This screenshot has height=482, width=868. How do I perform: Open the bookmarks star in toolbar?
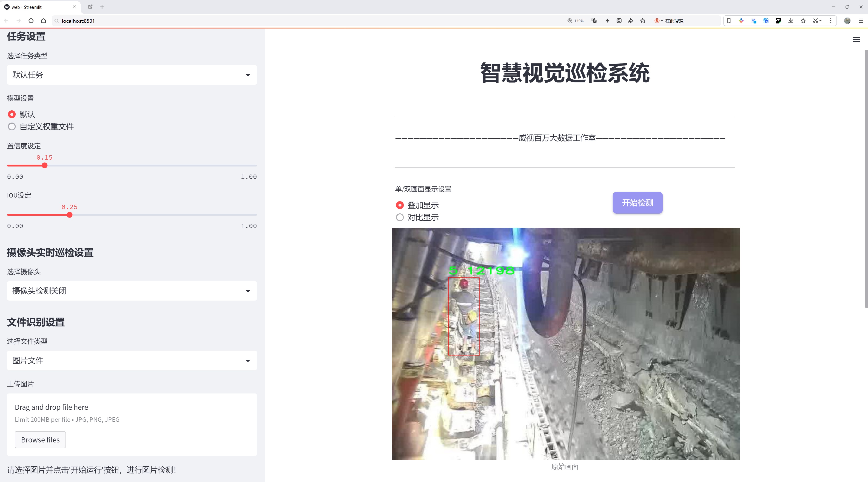(803, 21)
